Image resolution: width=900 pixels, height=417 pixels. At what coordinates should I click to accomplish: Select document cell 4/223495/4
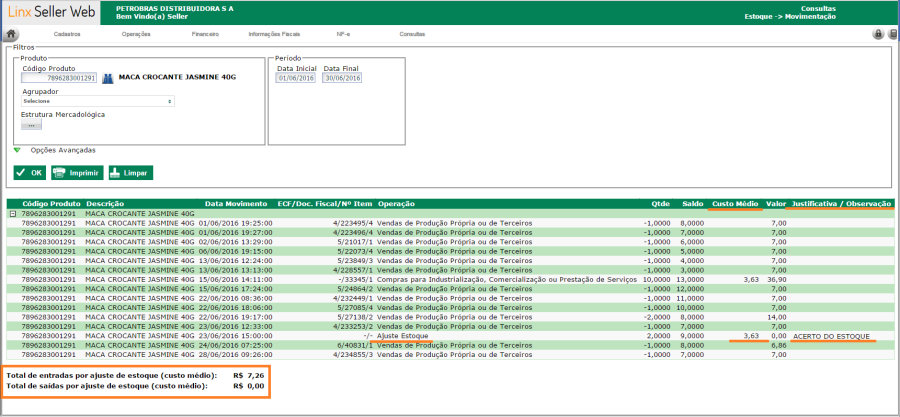[x=352, y=223]
